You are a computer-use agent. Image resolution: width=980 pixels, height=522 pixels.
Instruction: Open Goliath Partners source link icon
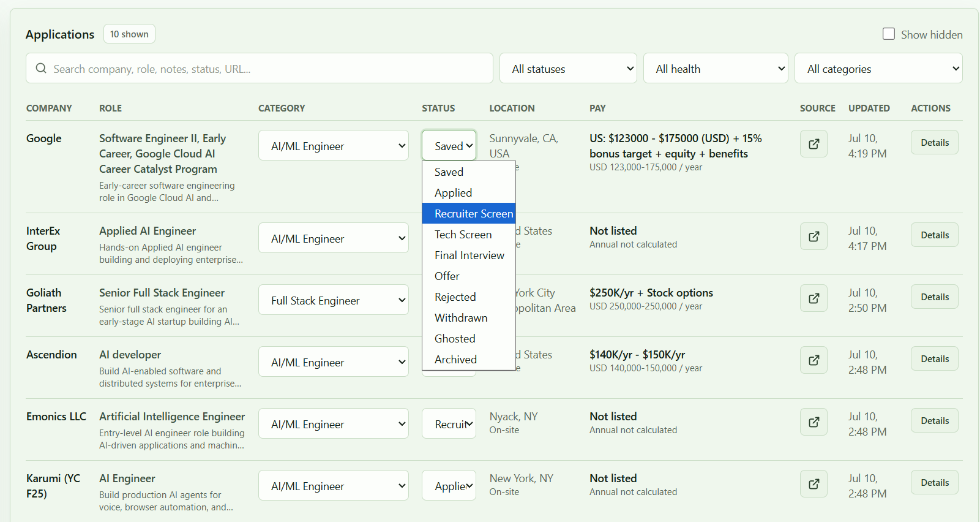pyautogui.click(x=814, y=298)
